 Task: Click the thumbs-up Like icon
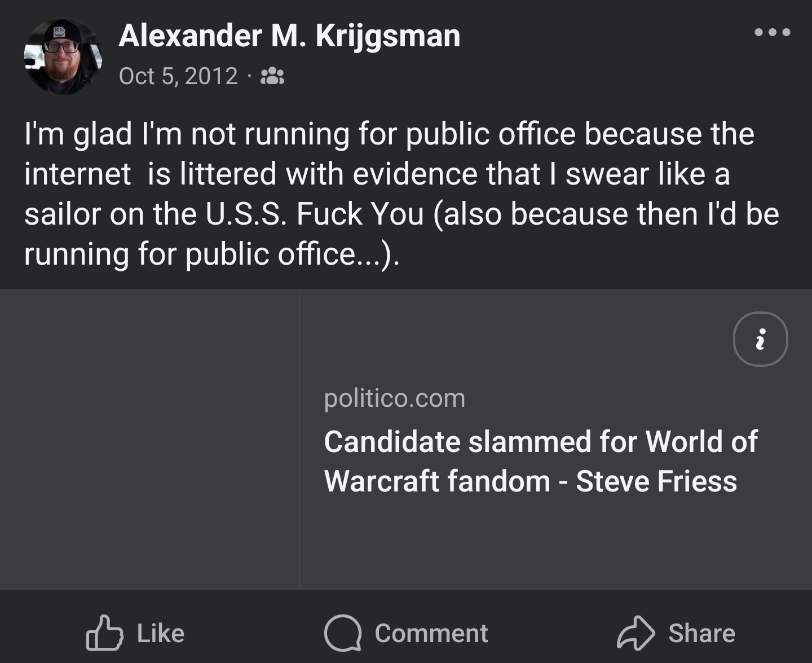(x=104, y=633)
